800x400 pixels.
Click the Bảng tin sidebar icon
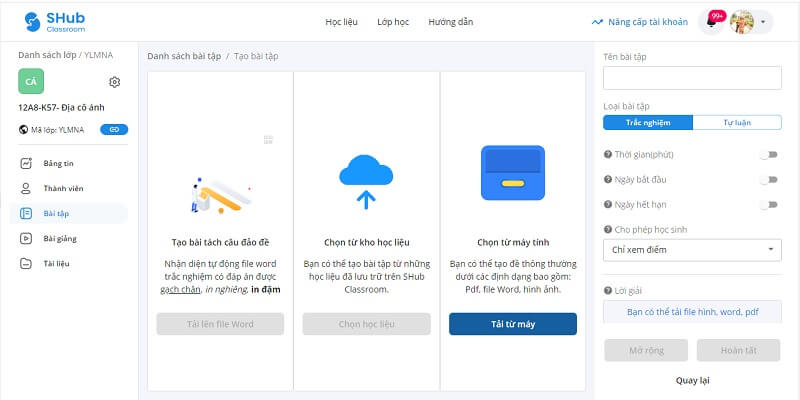[26, 163]
